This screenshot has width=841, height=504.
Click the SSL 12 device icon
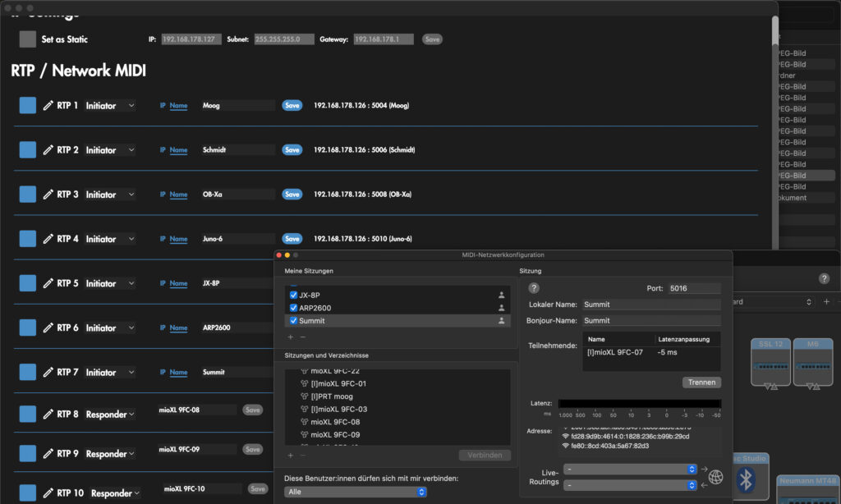point(770,363)
